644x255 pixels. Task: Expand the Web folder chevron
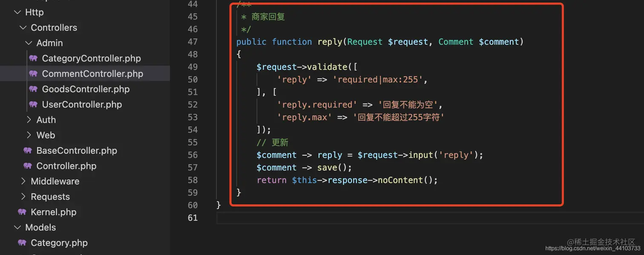point(29,135)
